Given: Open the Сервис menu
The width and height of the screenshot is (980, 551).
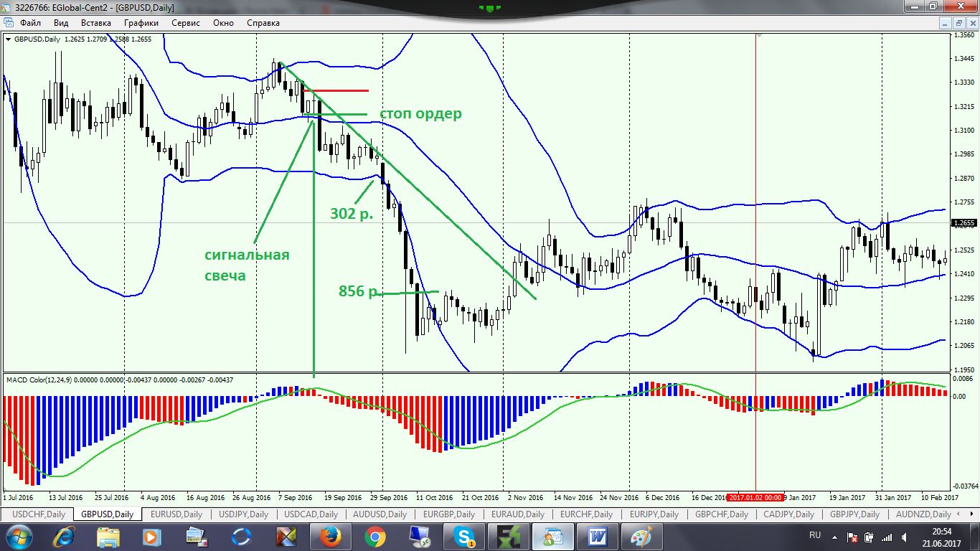Looking at the screenshot, I should pyautogui.click(x=186, y=23).
